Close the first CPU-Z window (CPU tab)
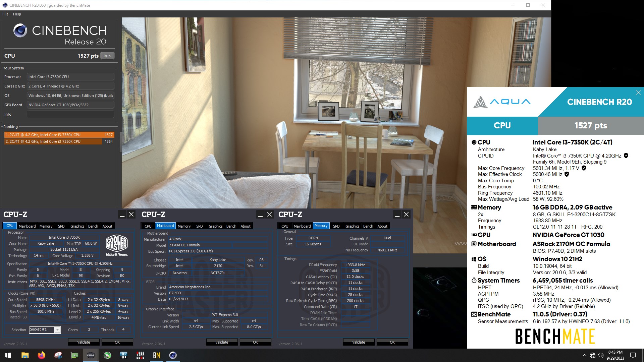Viewport: 644px width, 362px height. [131, 215]
